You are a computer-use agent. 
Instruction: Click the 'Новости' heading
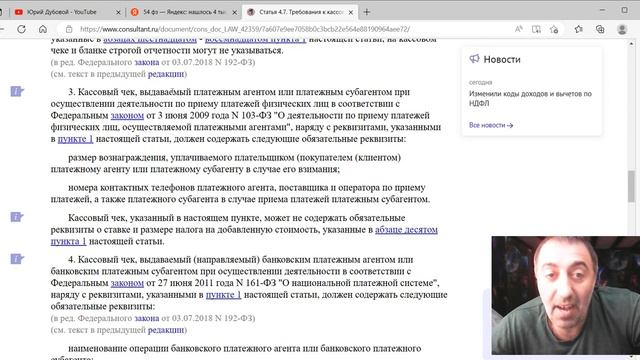pyautogui.click(x=502, y=59)
